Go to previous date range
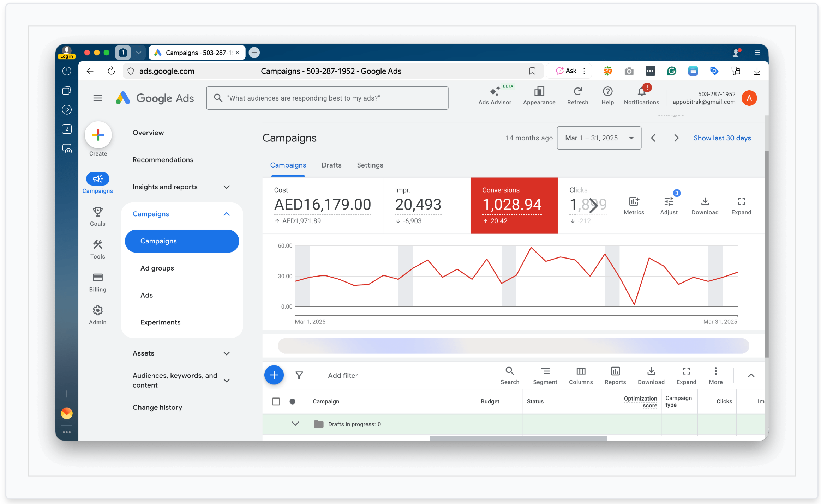Image resolution: width=821 pixels, height=504 pixels. pos(653,138)
